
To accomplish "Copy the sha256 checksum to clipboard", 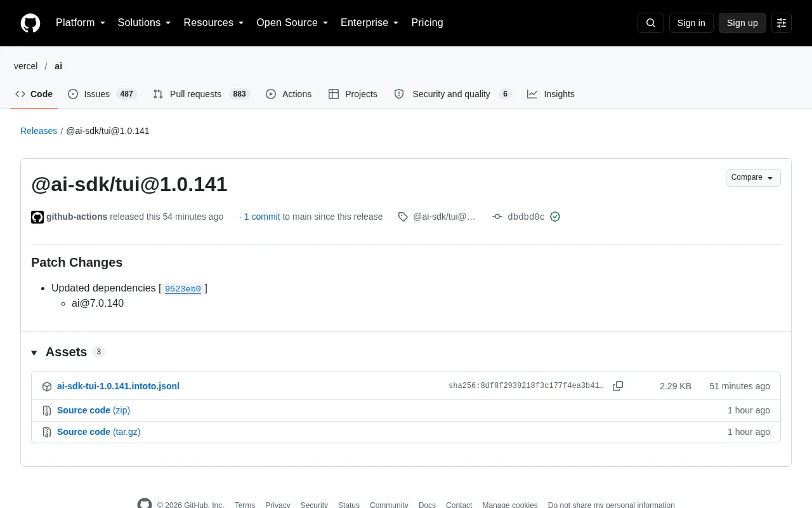I will [x=618, y=386].
